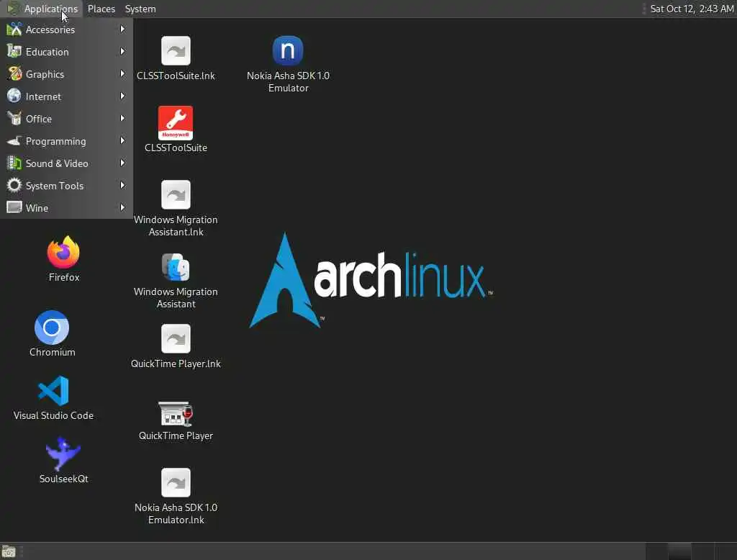Open the System menu

point(140,9)
